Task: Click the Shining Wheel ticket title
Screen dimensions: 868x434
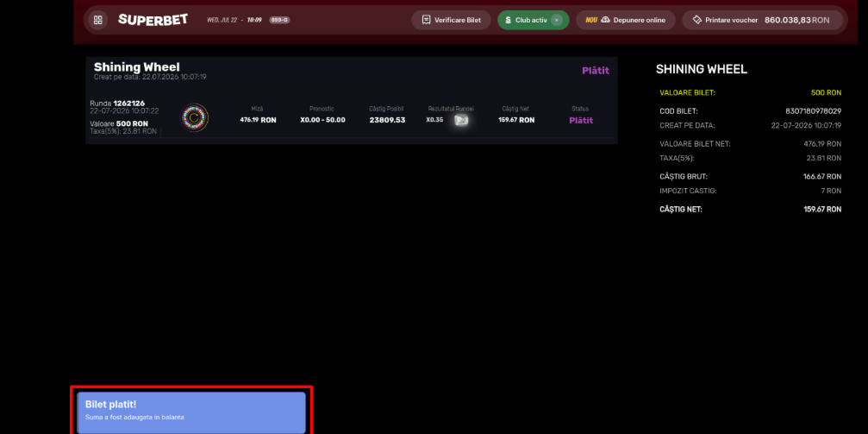Action: click(x=137, y=67)
